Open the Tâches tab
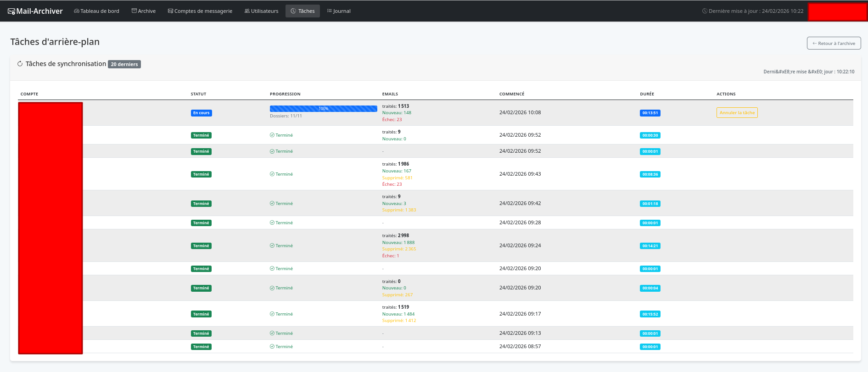The image size is (868, 372). [302, 11]
